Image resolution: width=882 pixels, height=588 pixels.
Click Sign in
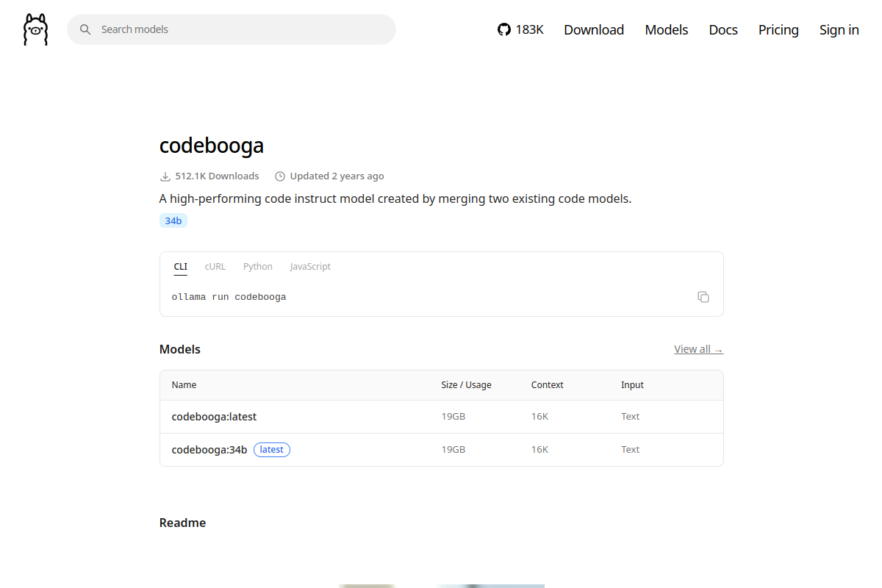click(839, 29)
